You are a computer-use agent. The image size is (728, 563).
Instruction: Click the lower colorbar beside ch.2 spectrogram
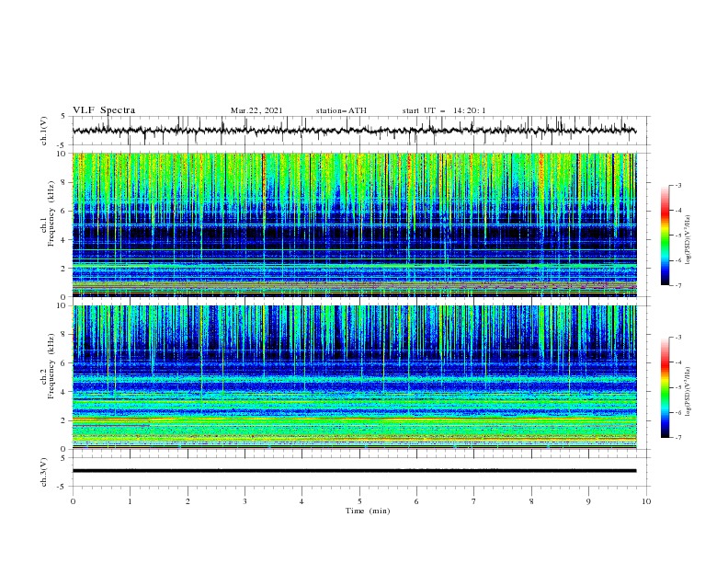pos(665,387)
